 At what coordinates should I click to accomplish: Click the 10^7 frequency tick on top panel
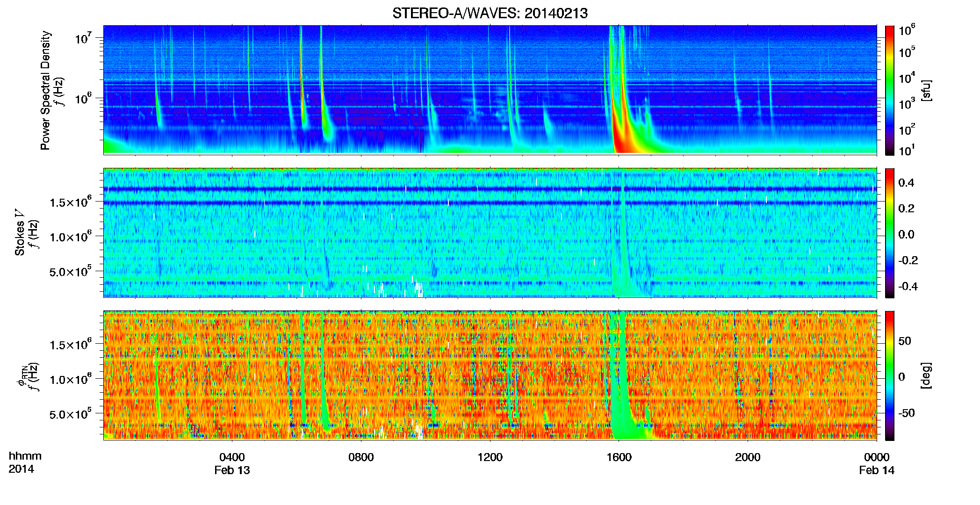(83, 38)
